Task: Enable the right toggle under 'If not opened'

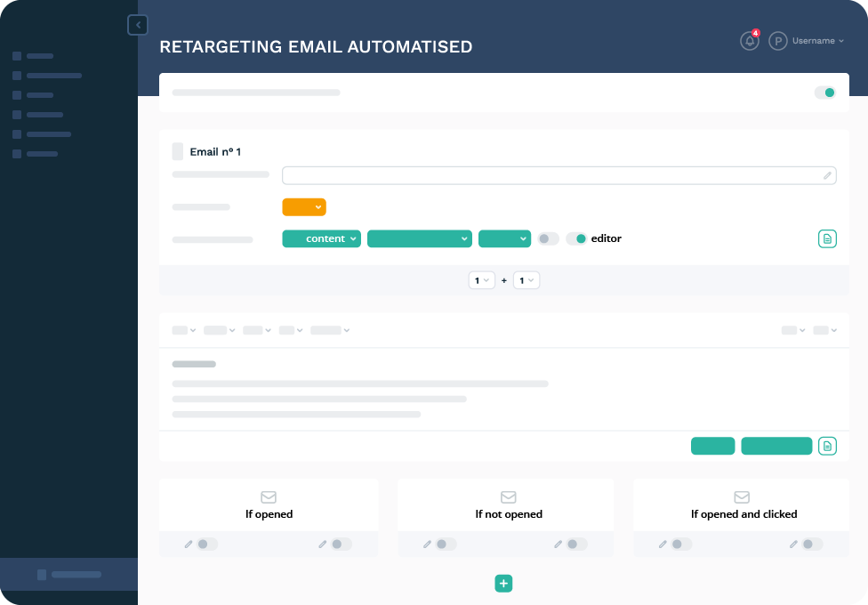Action: pyautogui.click(x=577, y=544)
